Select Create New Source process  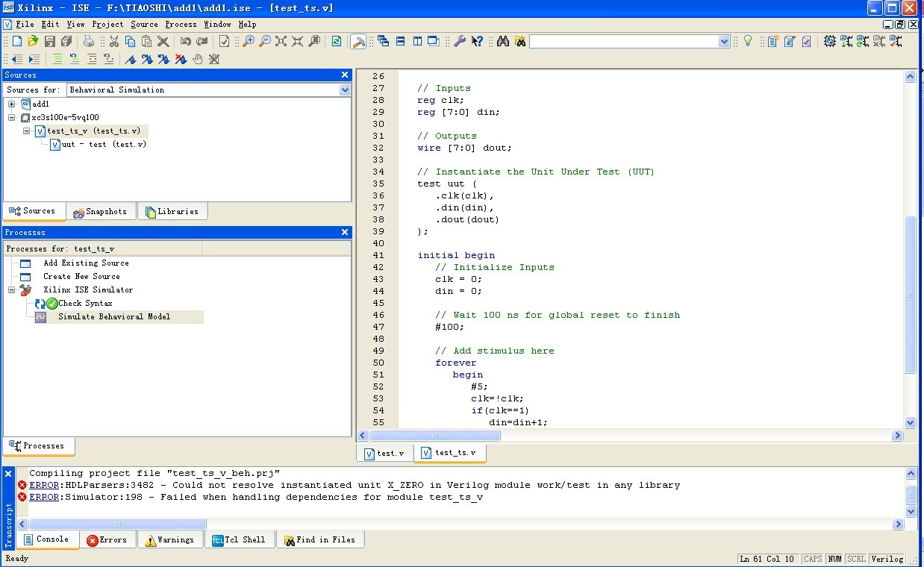tap(81, 276)
